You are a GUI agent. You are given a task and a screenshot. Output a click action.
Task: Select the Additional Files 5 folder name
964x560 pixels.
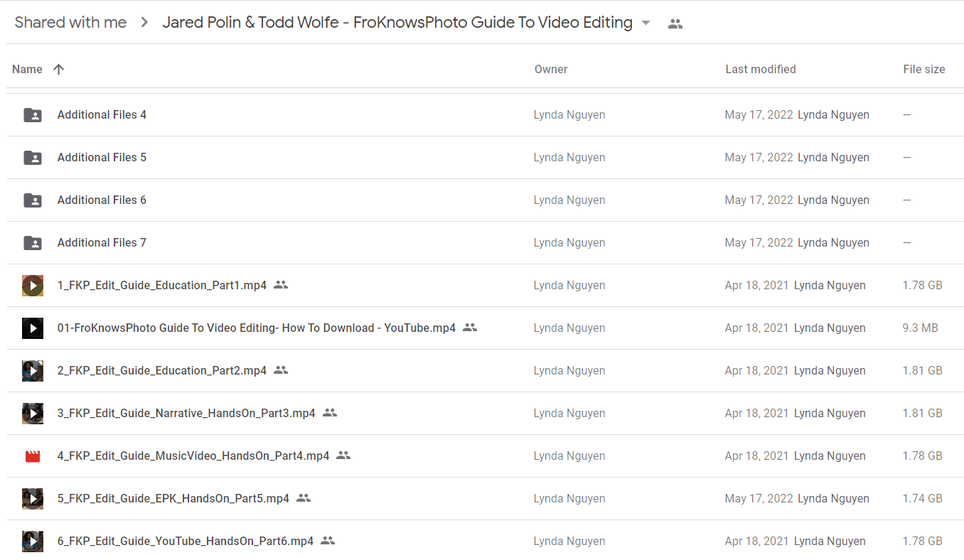pos(102,157)
